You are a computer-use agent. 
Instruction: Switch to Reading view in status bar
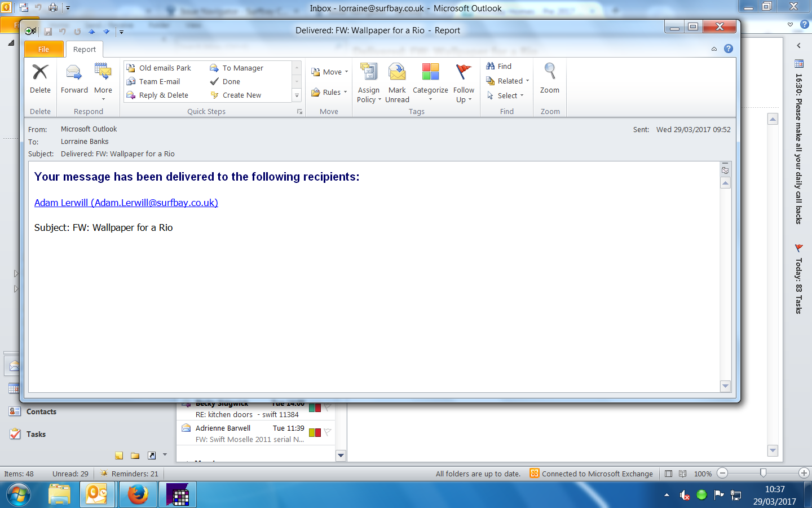pyautogui.click(x=682, y=474)
